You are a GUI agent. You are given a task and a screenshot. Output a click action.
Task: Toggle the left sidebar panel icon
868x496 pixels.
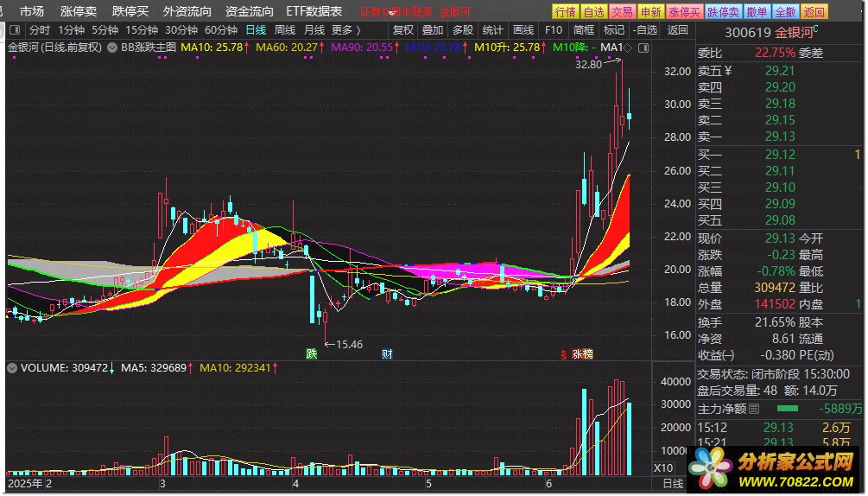(15, 30)
